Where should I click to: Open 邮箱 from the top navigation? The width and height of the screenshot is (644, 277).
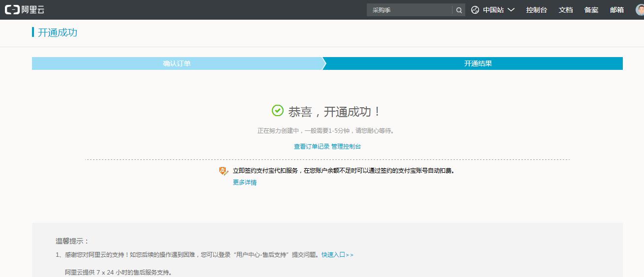[x=617, y=10]
